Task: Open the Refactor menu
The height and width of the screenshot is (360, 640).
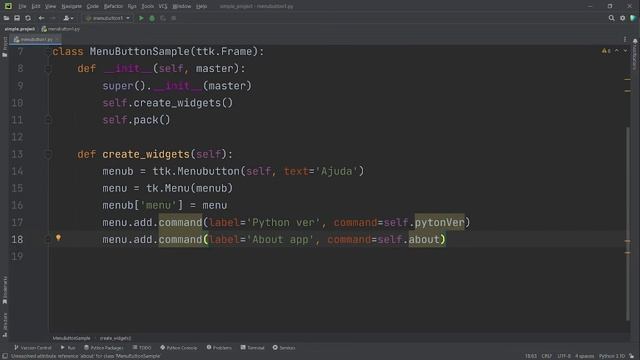Action: point(113,6)
